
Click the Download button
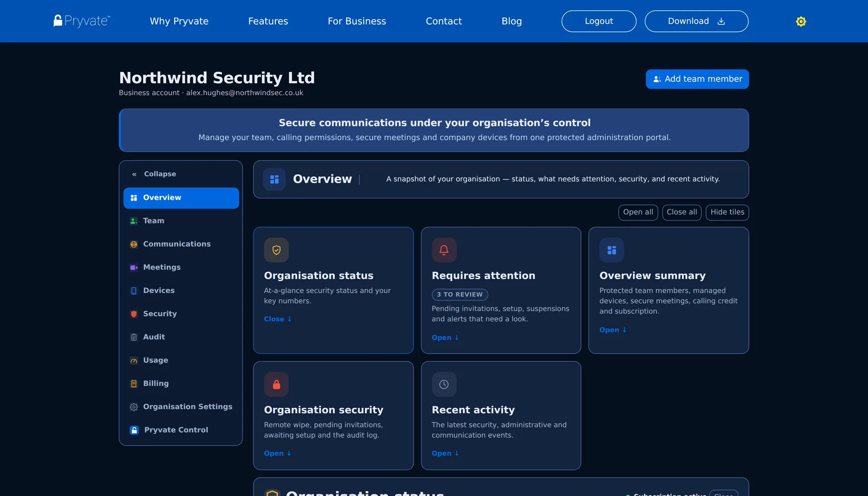pos(696,21)
